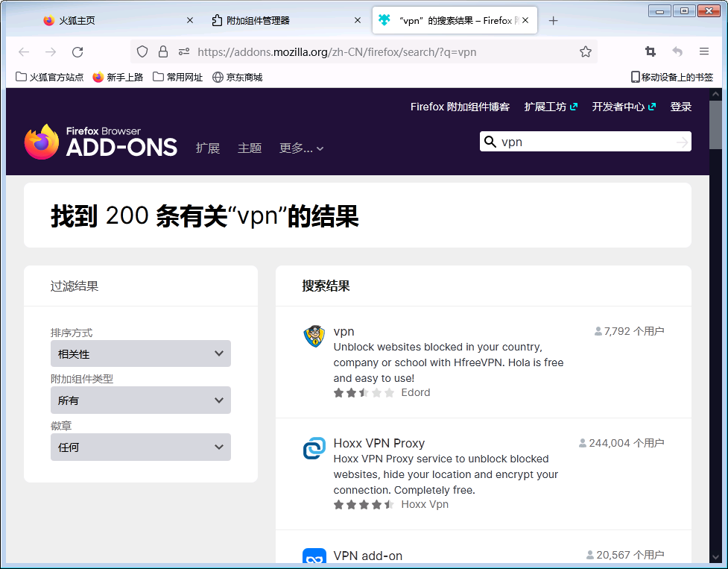The width and height of the screenshot is (728, 569).
Task: Submit search with the arrow icon
Action: [x=682, y=142]
